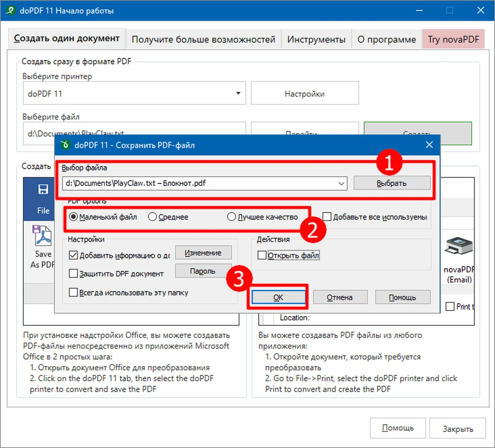Choose the Лучшее качество radio button
Image resolution: width=495 pixels, height=448 pixels.
(x=231, y=217)
